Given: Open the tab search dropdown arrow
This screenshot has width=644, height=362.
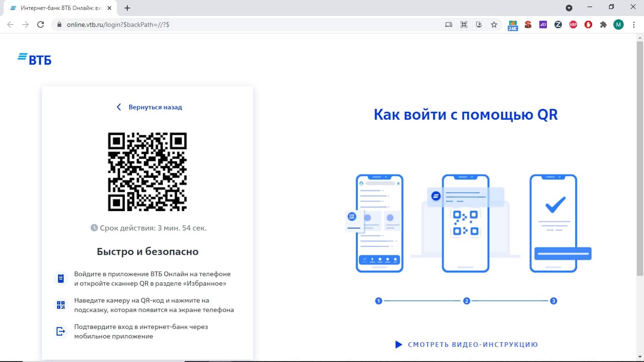Looking at the screenshot, I should point(569,8).
